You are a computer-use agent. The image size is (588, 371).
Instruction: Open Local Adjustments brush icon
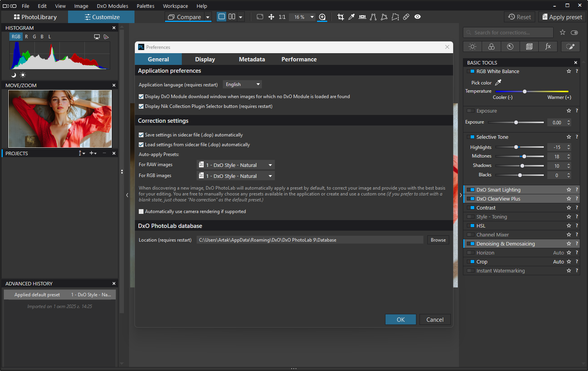(x=570, y=47)
